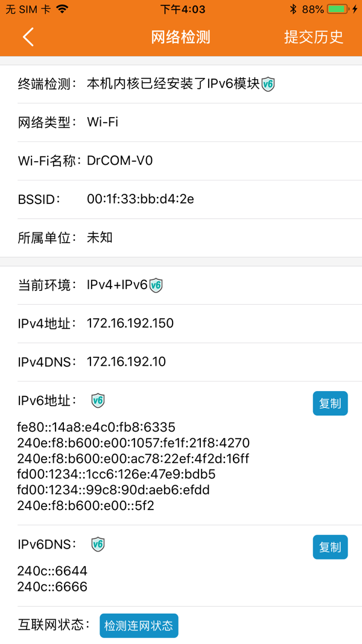
Task: Select the BSSID address row
Action: [x=180, y=199]
